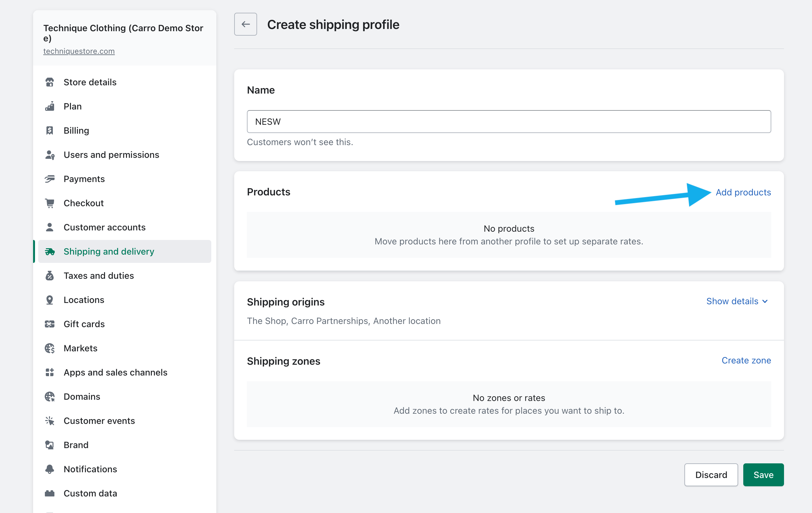Click the Locations pin icon
This screenshot has height=513, width=812.
[x=50, y=300]
